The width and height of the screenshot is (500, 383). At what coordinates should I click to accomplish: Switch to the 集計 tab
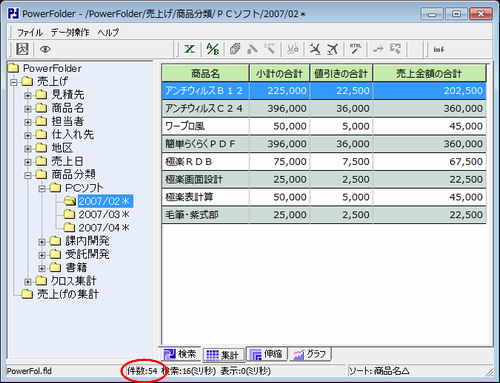click(x=223, y=355)
